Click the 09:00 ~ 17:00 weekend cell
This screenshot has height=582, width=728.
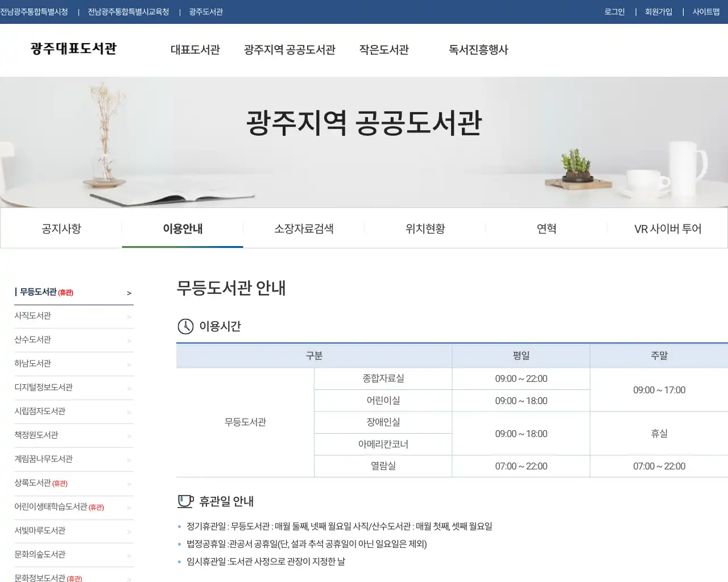coord(659,390)
